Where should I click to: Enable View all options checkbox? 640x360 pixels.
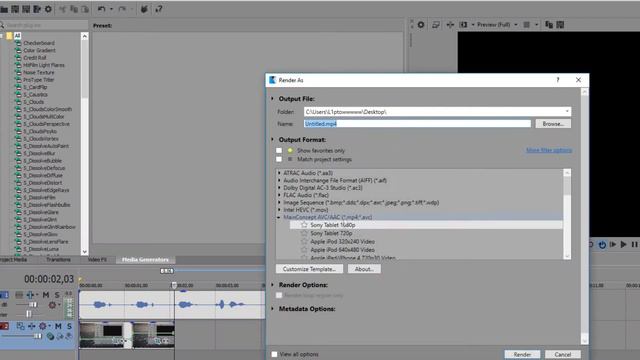coord(274,354)
